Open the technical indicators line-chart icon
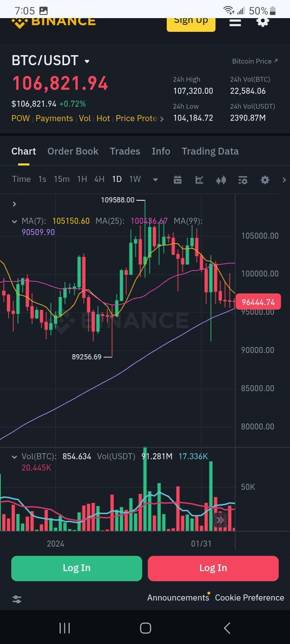Image resolution: width=290 pixels, height=644 pixels. (199, 180)
